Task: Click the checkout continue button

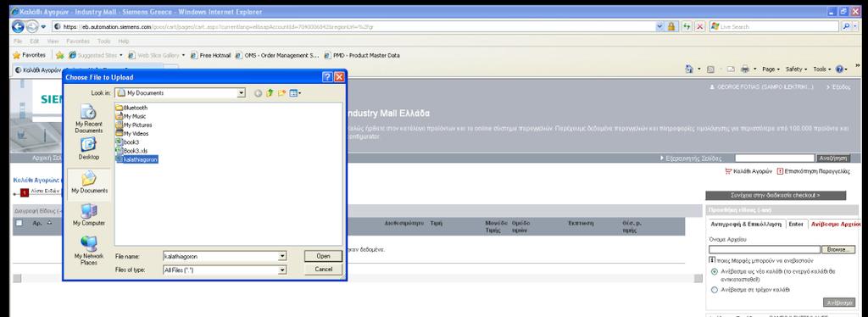Action: (775, 195)
